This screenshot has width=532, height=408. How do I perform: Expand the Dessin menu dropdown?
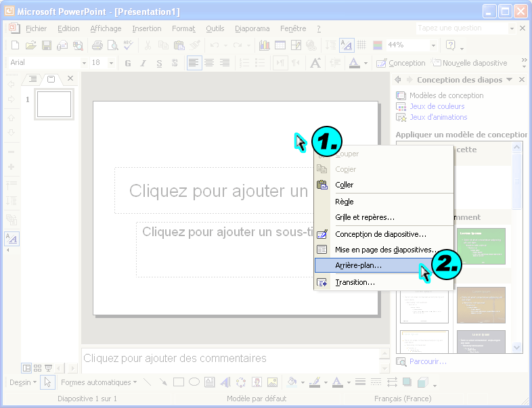[23, 382]
